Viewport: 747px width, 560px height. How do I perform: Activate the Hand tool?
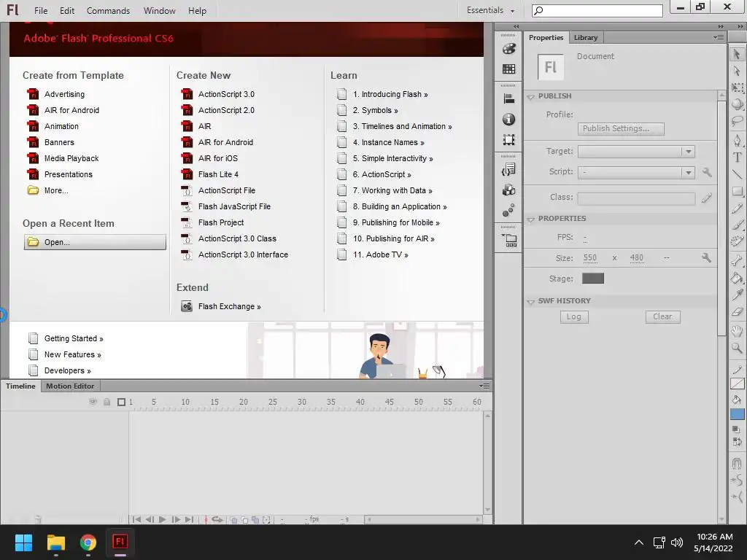coord(737,331)
